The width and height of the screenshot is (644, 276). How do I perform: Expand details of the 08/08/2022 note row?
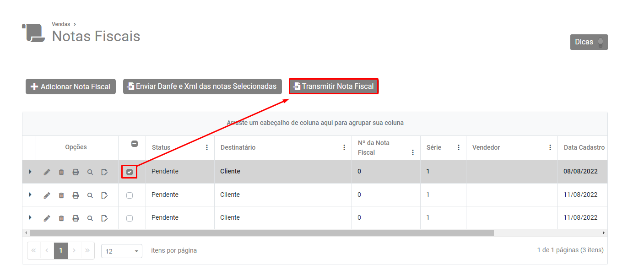(30, 172)
